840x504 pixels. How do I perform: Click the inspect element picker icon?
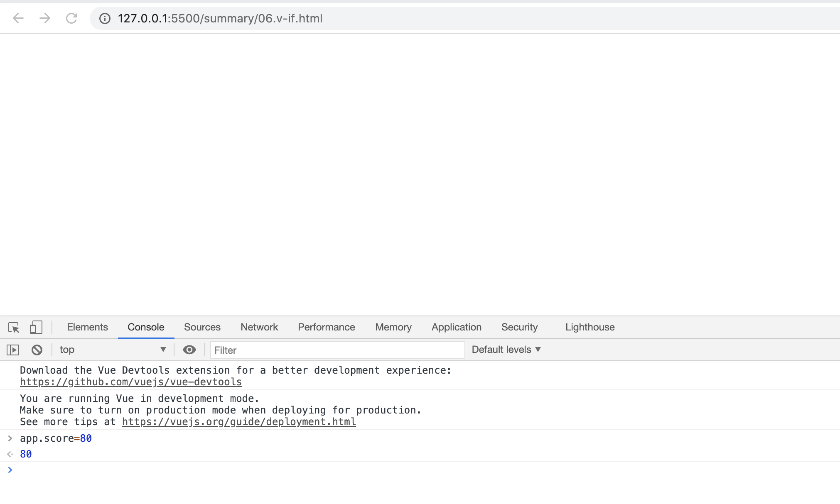pos(14,328)
